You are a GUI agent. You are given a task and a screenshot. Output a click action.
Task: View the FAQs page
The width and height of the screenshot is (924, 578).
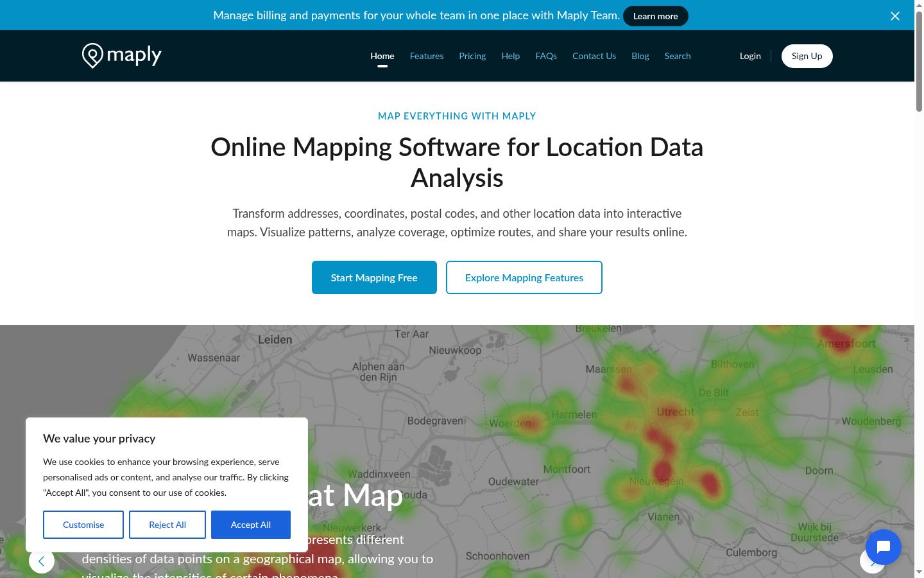point(546,56)
